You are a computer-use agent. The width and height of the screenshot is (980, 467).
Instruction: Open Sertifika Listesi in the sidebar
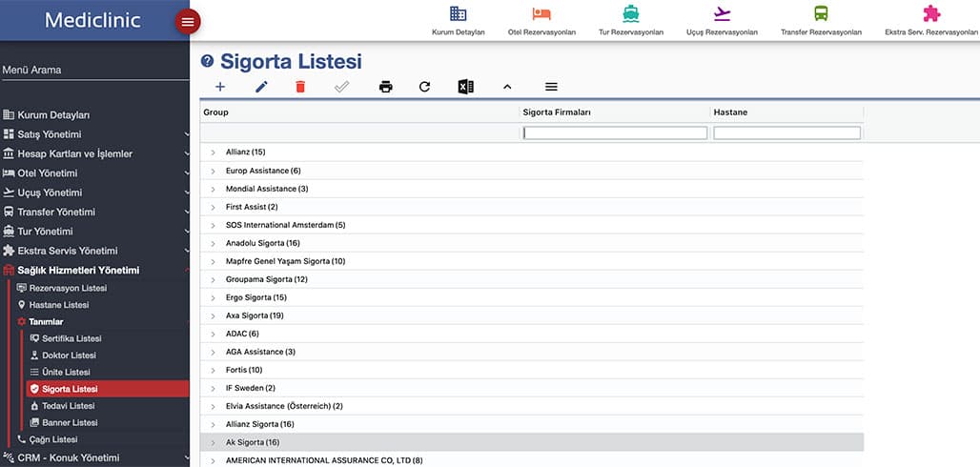point(71,339)
